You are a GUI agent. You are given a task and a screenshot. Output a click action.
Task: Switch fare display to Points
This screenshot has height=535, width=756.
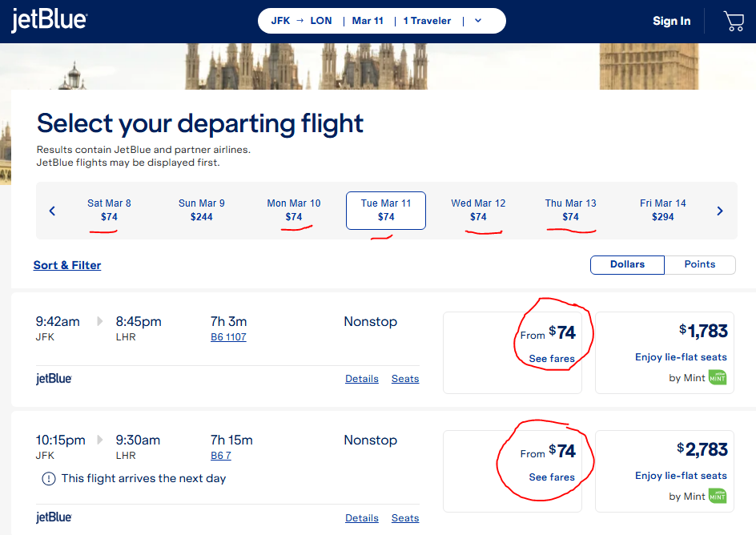click(700, 264)
